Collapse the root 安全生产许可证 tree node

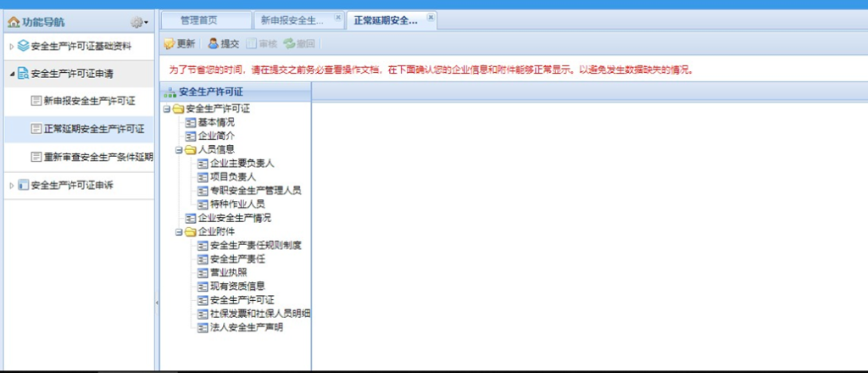click(167, 109)
